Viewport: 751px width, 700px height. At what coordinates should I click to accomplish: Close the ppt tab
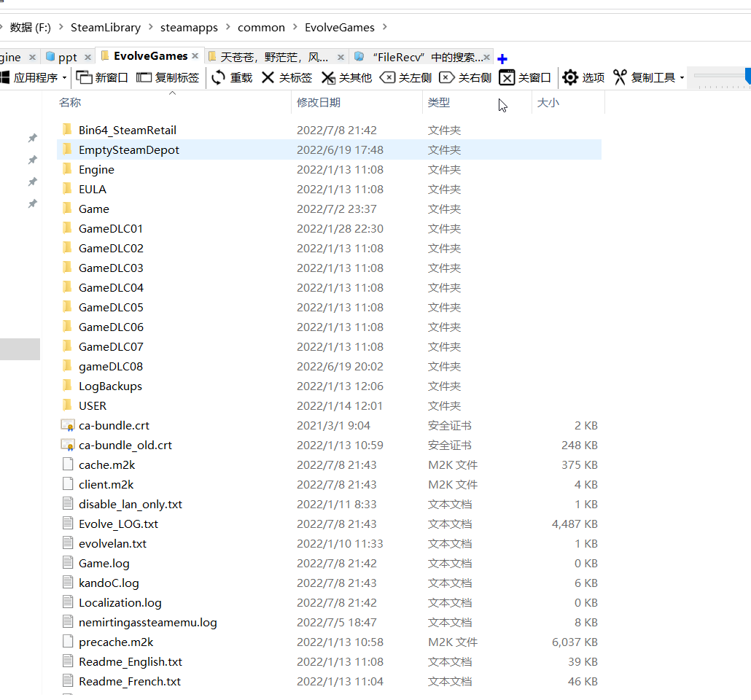(87, 58)
